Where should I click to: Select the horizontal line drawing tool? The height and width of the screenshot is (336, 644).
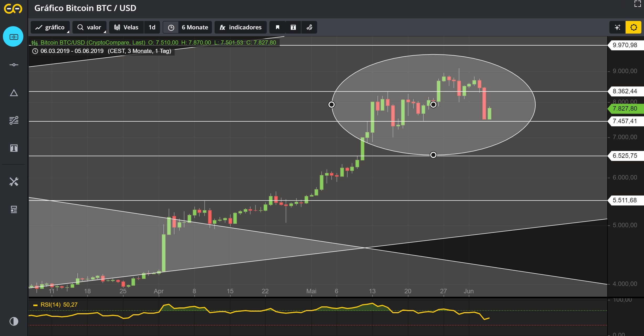point(14,65)
